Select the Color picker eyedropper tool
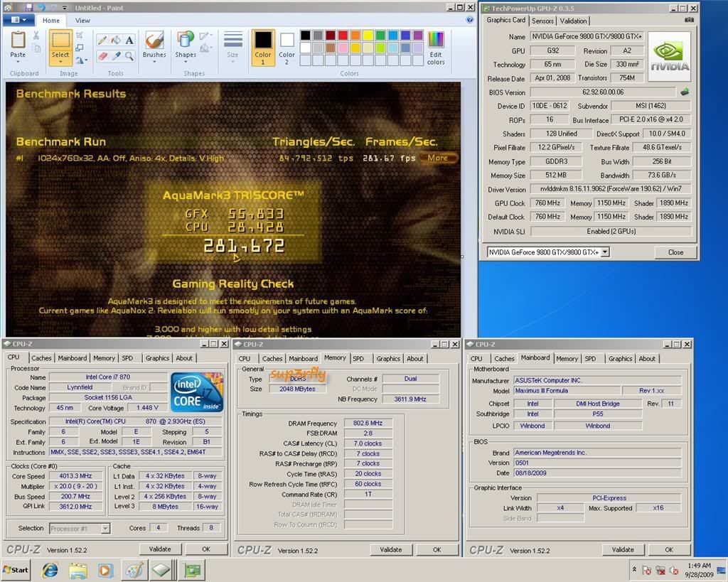The width and height of the screenshot is (728, 582). (x=115, y=55)
